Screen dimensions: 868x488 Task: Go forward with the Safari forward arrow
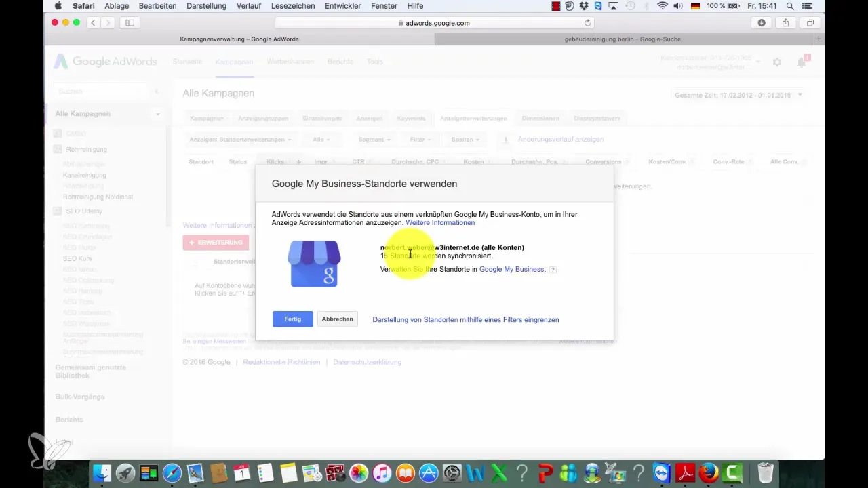pos(108,22)
